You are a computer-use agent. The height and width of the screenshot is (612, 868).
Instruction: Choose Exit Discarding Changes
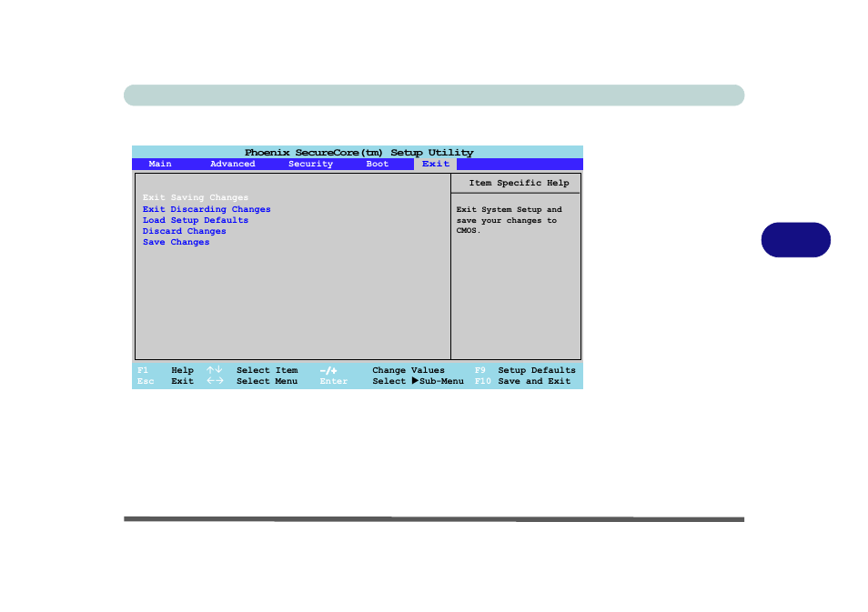(207, 209)
